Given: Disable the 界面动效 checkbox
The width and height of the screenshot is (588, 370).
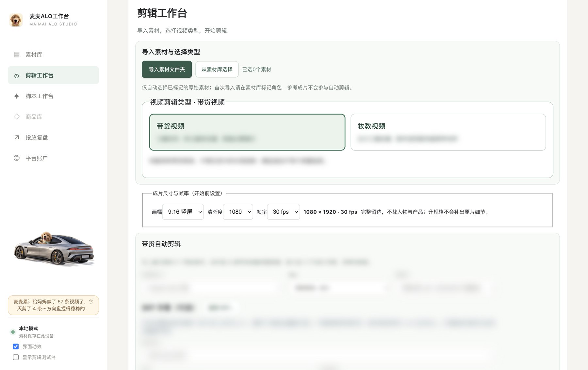Looking at the screenshot, I should pos(16,347).
